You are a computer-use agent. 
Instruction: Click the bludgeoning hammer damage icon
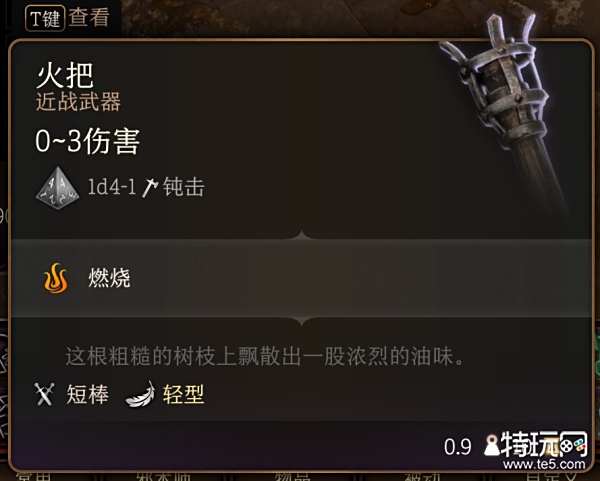pos(150,188)
